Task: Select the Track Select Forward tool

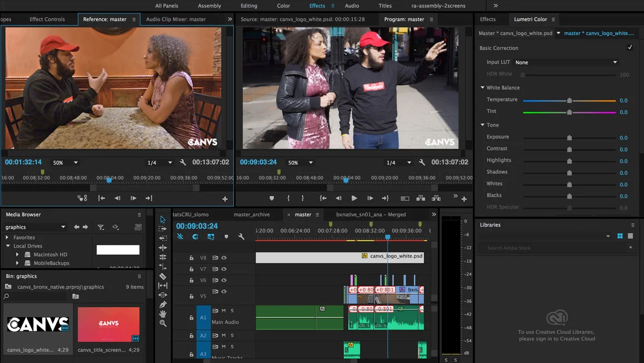Action: click(x=163, y=229)
